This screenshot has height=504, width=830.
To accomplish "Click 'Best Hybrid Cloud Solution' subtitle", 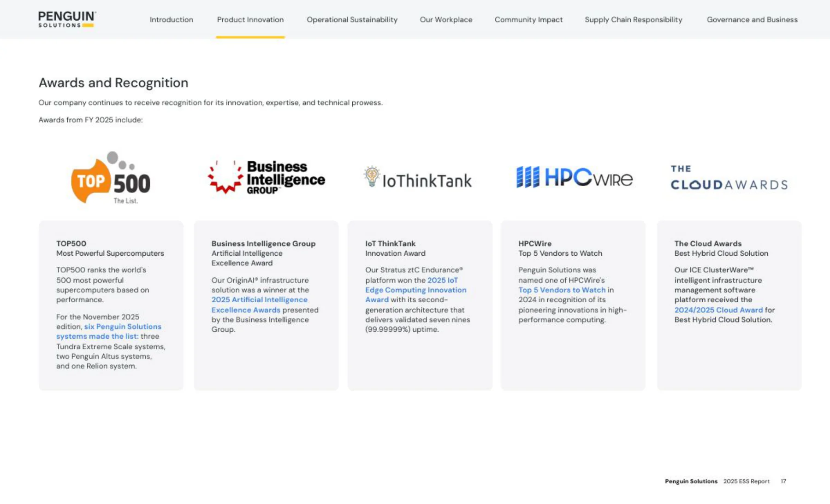I will pos(721,253).
